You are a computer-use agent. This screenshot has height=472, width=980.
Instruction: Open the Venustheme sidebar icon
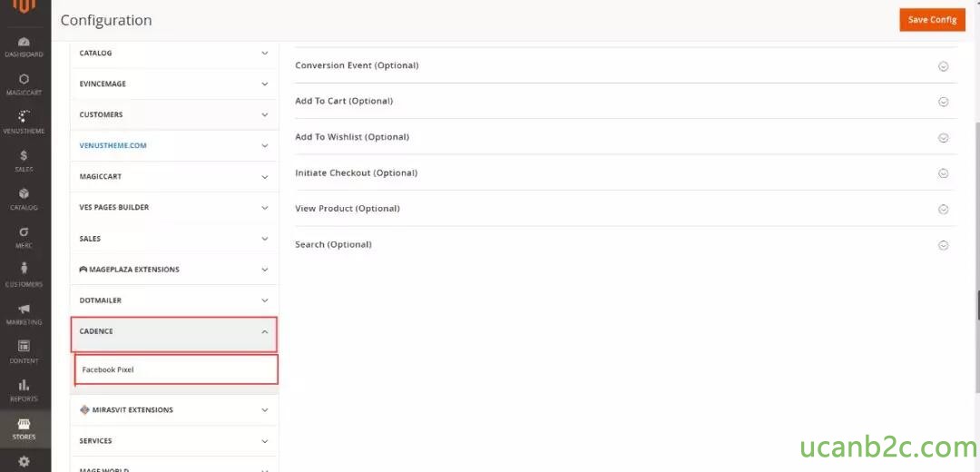tap(24, 117)
